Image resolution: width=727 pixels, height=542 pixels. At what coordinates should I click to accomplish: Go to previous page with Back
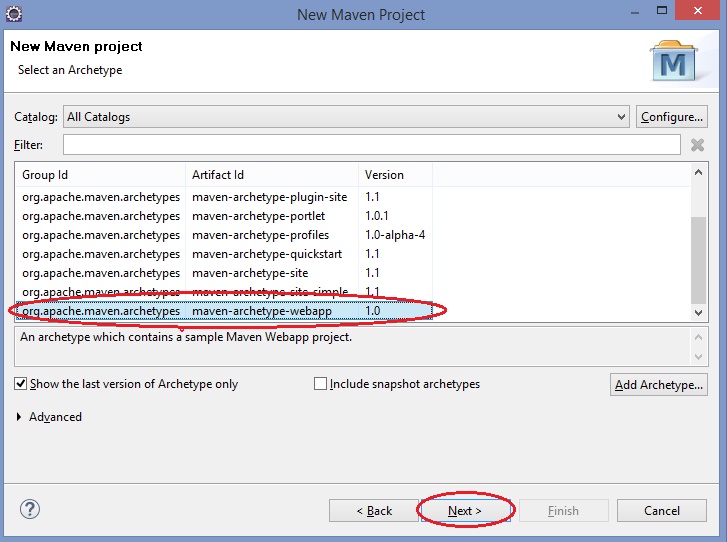pos(374,510)
